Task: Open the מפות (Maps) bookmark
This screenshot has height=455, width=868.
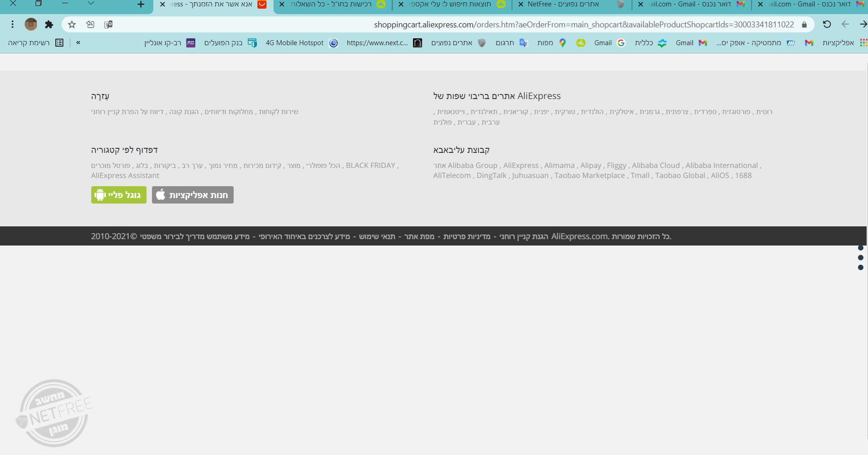Action: [552, 43]
